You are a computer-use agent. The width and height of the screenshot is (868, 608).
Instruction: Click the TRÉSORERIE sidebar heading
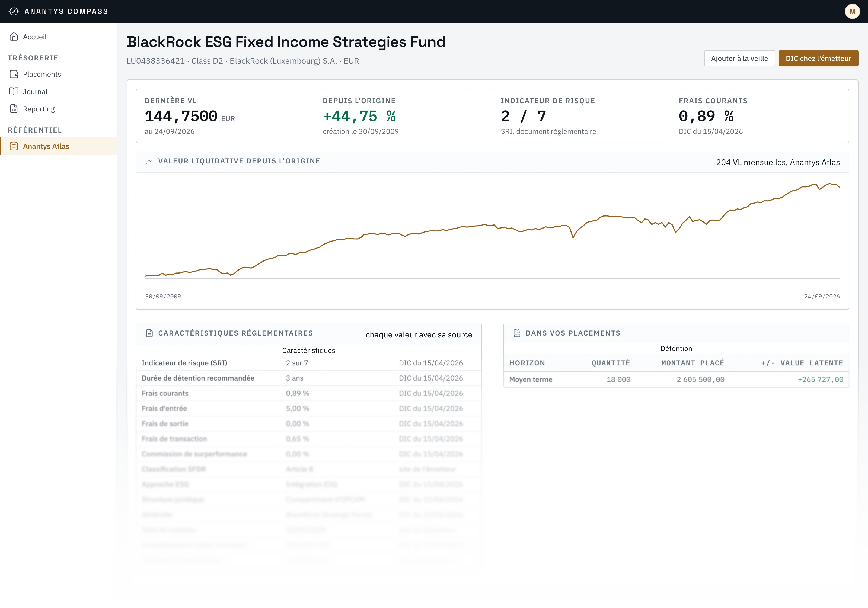(33, 58)
